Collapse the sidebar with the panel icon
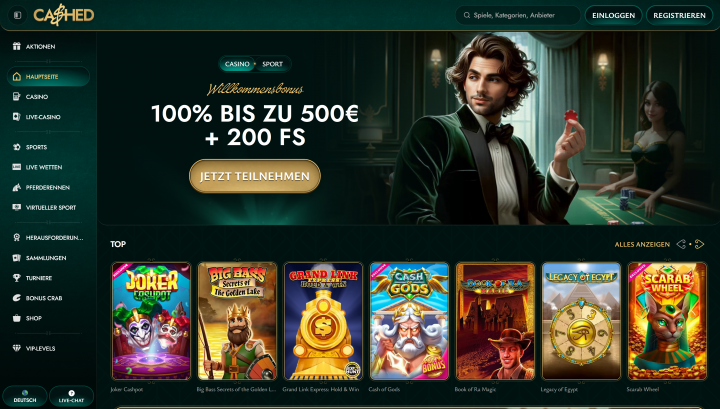The width and height of the screenshot is (720, 409). (x=17, y=15)
